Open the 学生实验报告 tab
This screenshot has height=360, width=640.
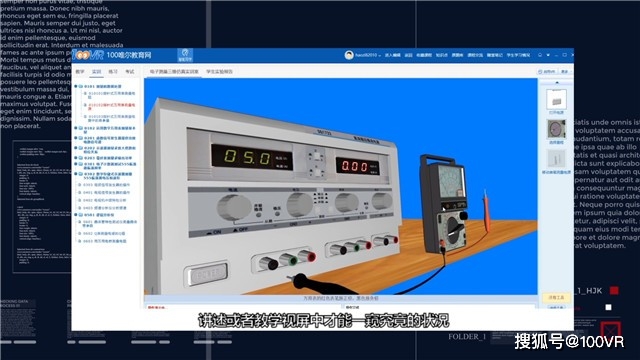click(x=219, y=72)
